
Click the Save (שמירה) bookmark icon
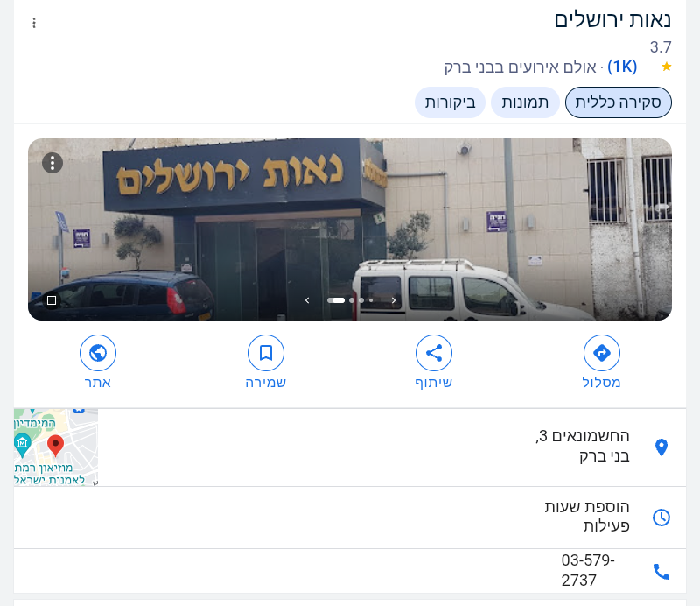(266, 353)
